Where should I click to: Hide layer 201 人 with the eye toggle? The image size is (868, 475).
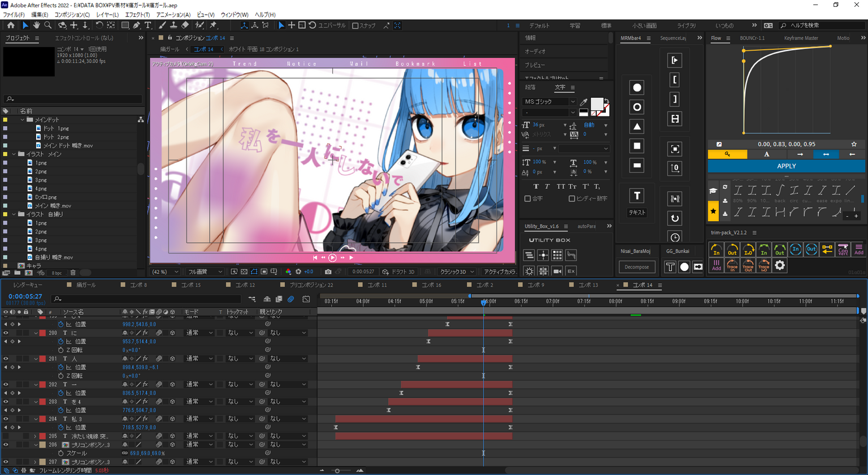[x=6, y=359]
